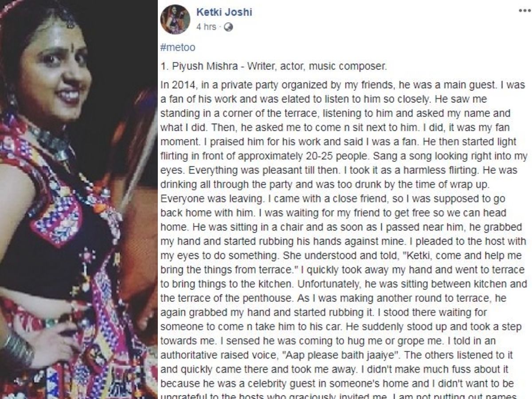
Task: Click the Garba costume photo on the left
Action: coord(80,199)
